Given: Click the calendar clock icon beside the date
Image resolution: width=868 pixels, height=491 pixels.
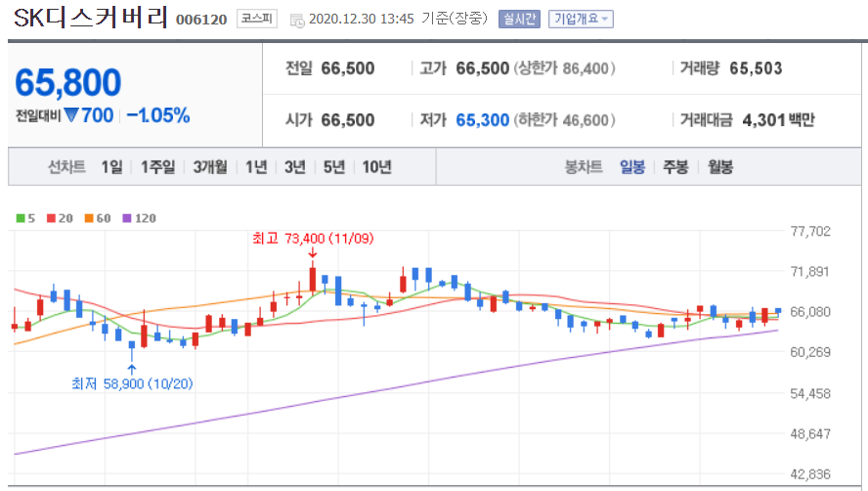Looking at the screenshot, I should pyautogui.click(x=297, y=21).
